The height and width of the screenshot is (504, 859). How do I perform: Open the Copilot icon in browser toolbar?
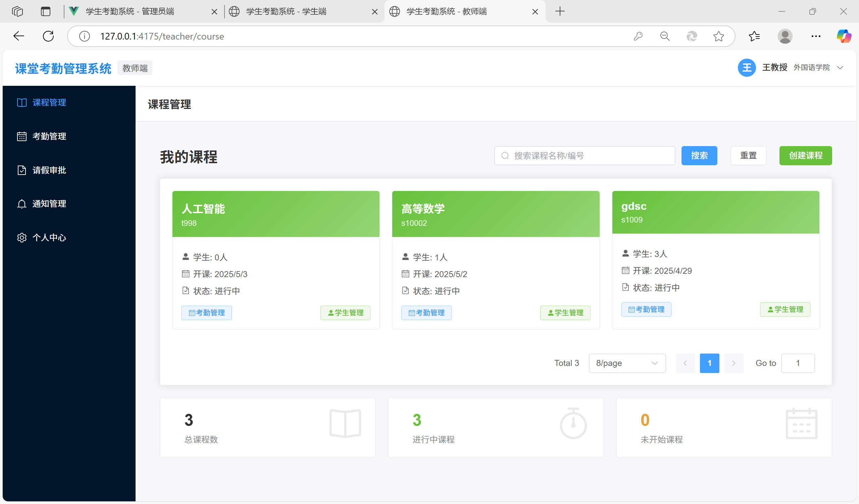coord(844,36)
